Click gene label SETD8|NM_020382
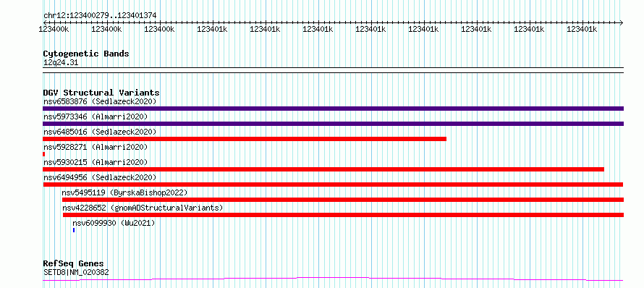Screen dimensions: 644x288 (76, 272)
